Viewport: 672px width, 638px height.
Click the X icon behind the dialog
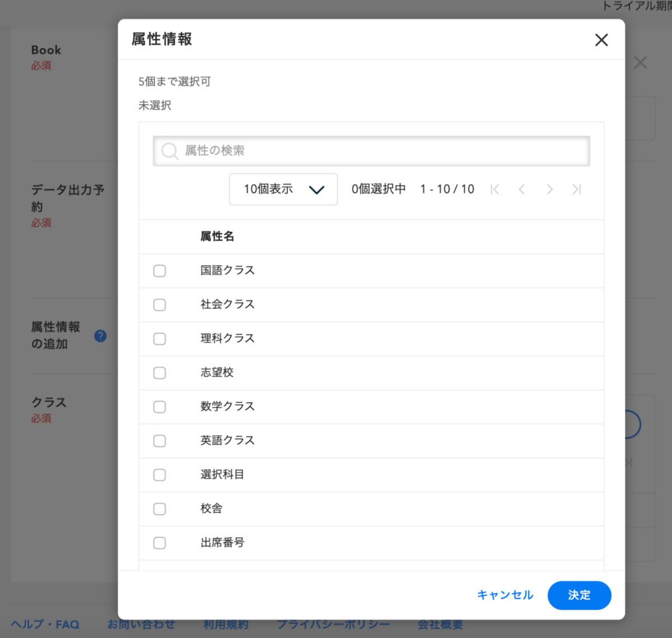[x=641, y=62]
